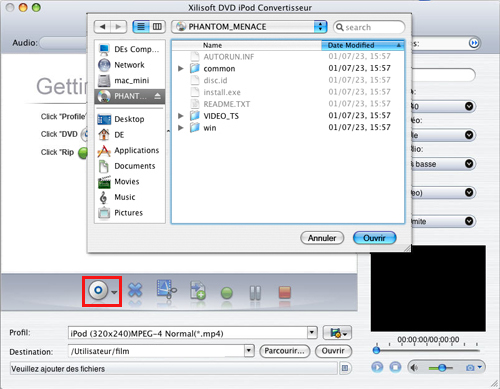Click the install.exe file row
500x389 pixels.
tap(288, 92)
